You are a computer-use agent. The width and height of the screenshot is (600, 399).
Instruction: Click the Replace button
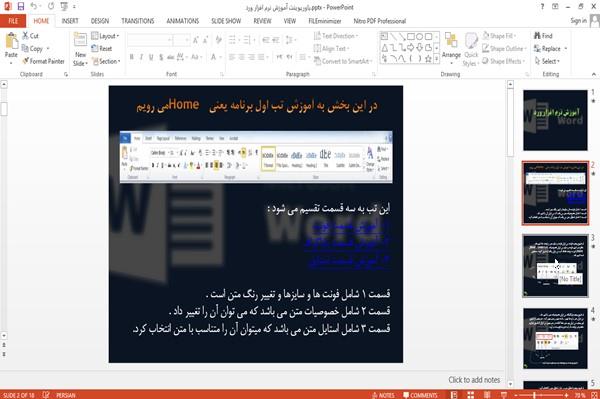pyautogui.click(x=548, y=49)
